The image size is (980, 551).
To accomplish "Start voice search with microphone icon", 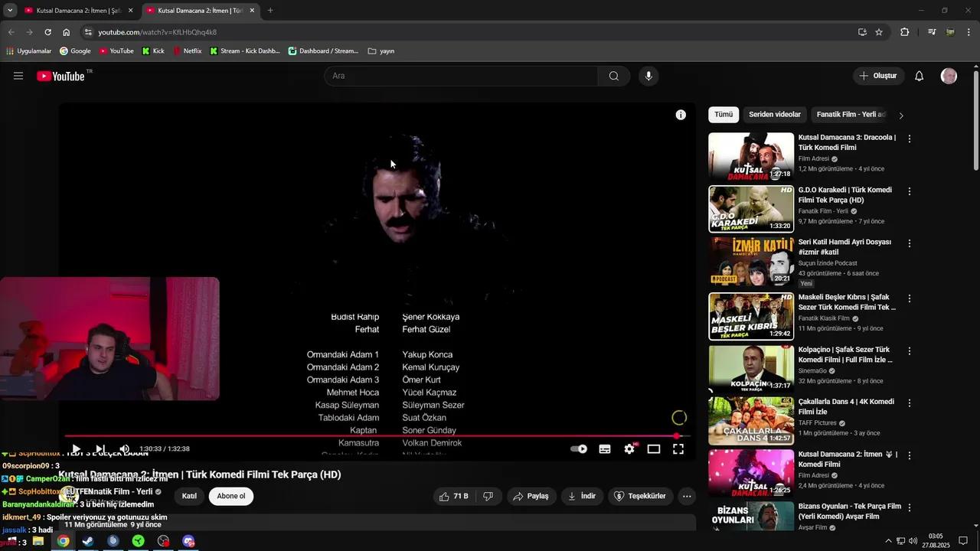I will (648, 76).
